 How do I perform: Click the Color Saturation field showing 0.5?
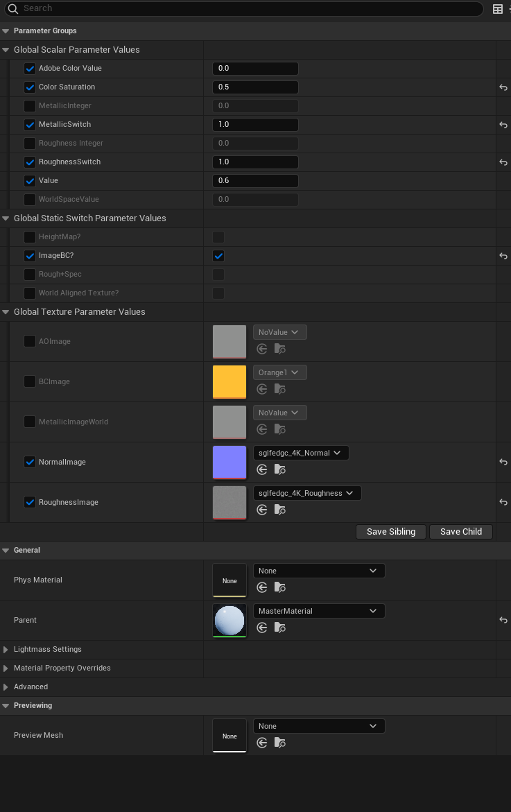tap(255, 87)
